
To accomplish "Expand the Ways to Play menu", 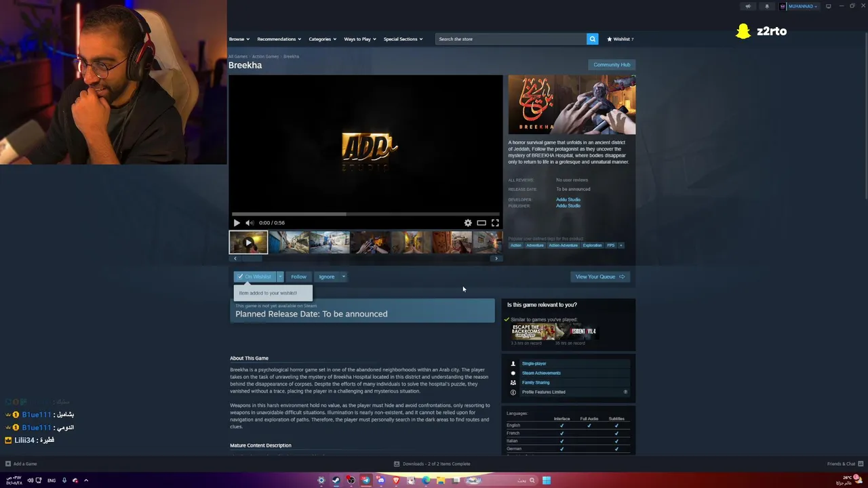I will 359,39.
